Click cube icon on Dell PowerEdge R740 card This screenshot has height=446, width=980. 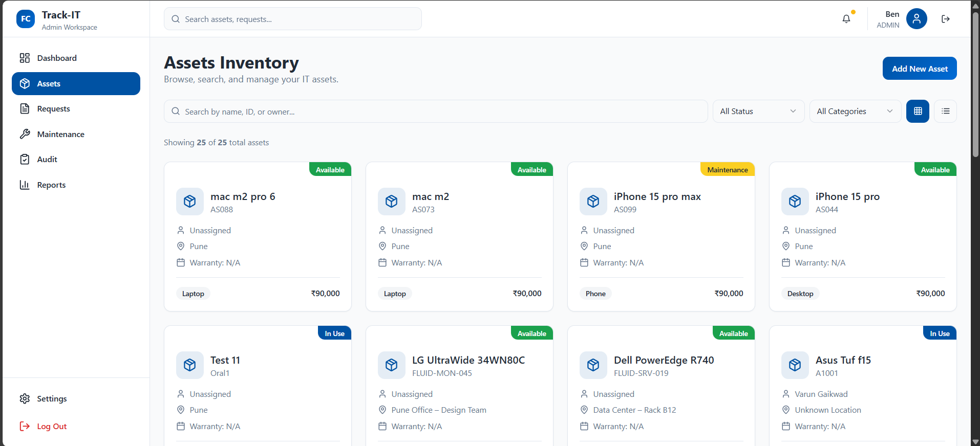(593, 365)
